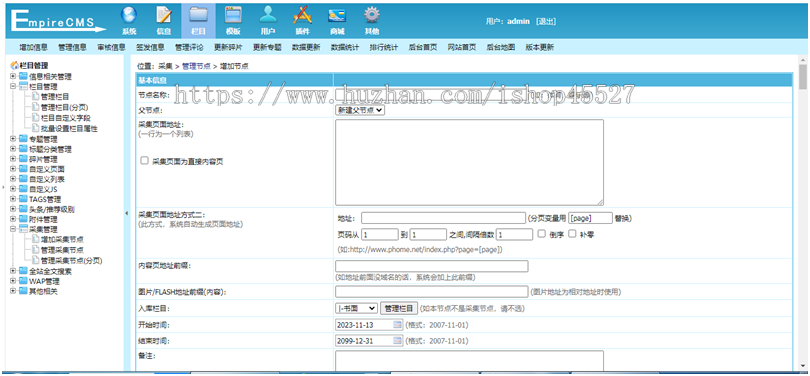The width and height of the screenshot is (810, 376).
Task: Open 管理节点 breadcrumb link
Action: tap(196, 66)
